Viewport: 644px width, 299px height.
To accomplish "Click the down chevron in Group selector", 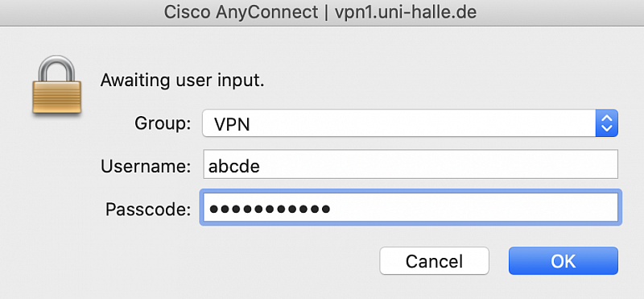I will point(607,128).
